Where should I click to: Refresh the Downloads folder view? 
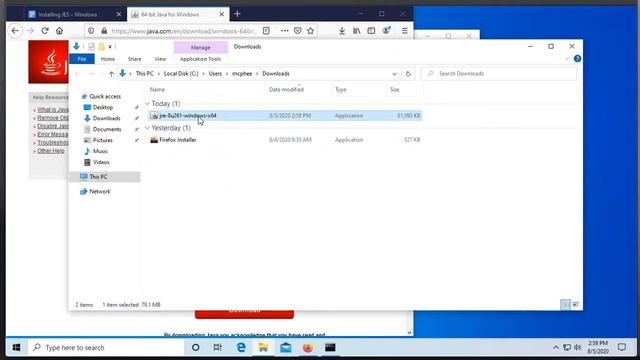408,74
